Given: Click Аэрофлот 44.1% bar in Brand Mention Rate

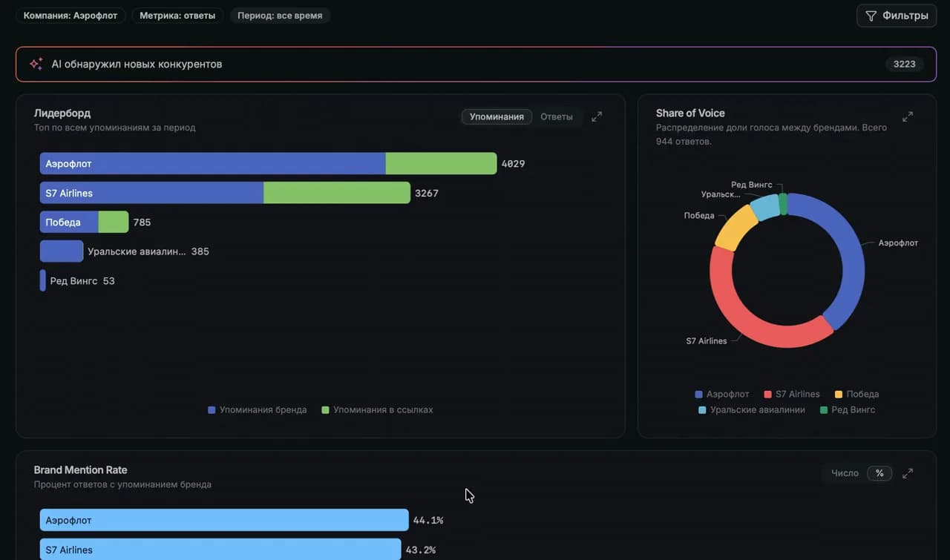Looking at the screenshot, I should (224, 520).
